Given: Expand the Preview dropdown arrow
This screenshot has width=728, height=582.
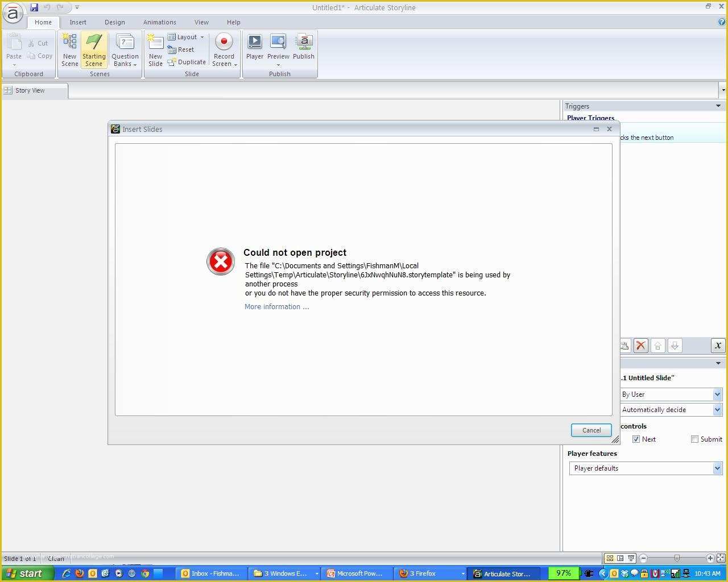Looking at the screenshot, I should (278, 65).
